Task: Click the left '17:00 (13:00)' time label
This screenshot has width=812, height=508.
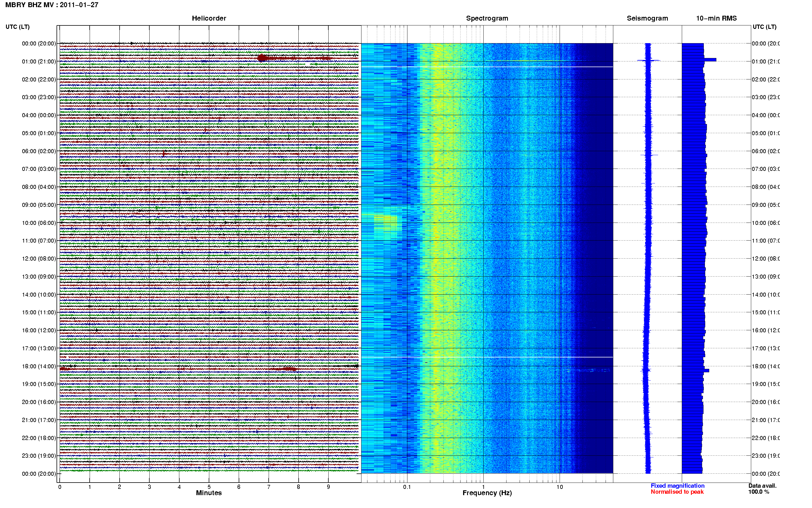Action: tap(39, 348)
